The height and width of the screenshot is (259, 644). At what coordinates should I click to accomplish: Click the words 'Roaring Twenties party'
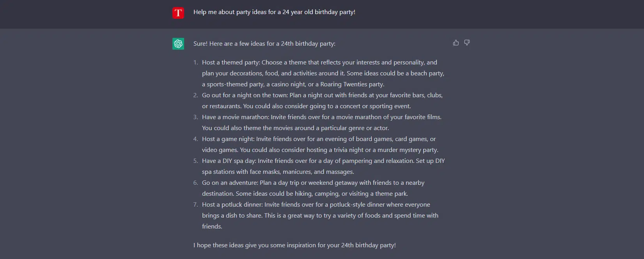352,84
